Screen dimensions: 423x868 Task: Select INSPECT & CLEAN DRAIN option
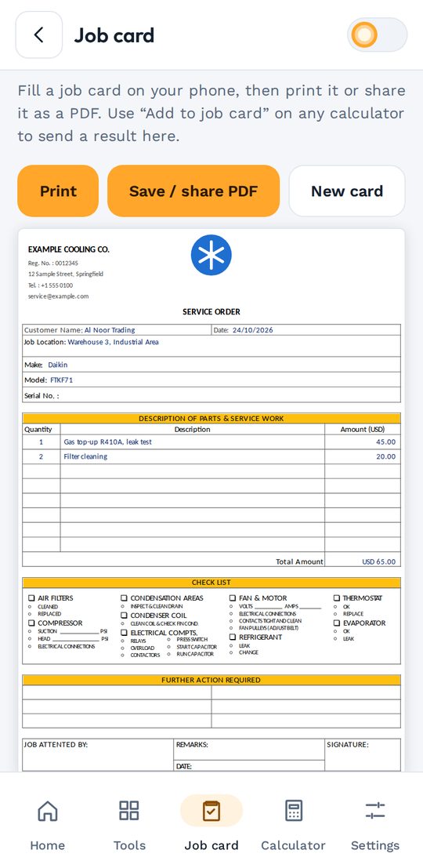pyautogui.click(x=152, y=607)
